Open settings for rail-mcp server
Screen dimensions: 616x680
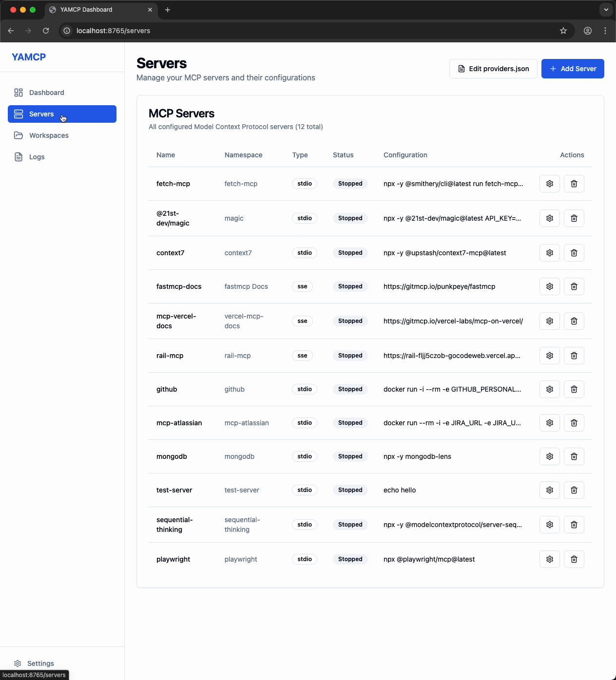tap(550, 356)
